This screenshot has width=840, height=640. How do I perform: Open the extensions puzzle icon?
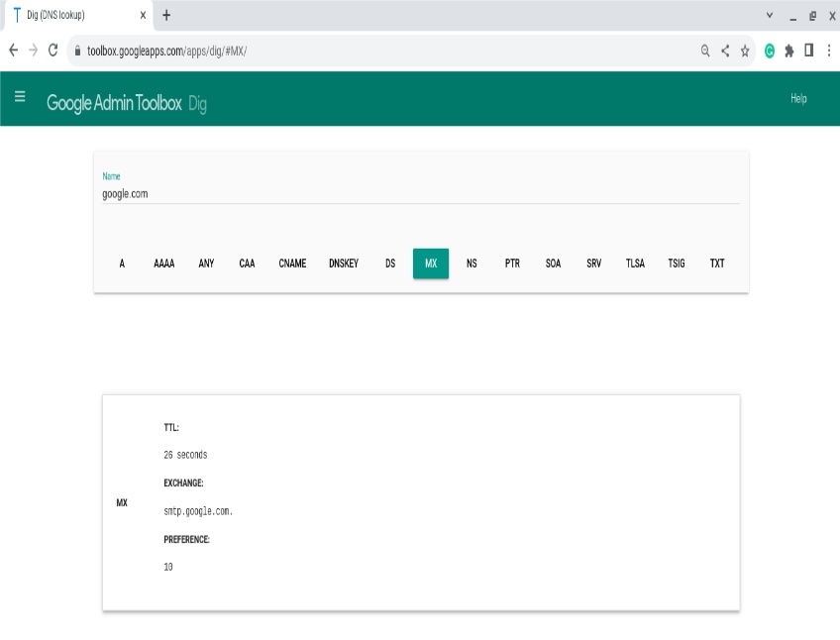tap(789, 51)
